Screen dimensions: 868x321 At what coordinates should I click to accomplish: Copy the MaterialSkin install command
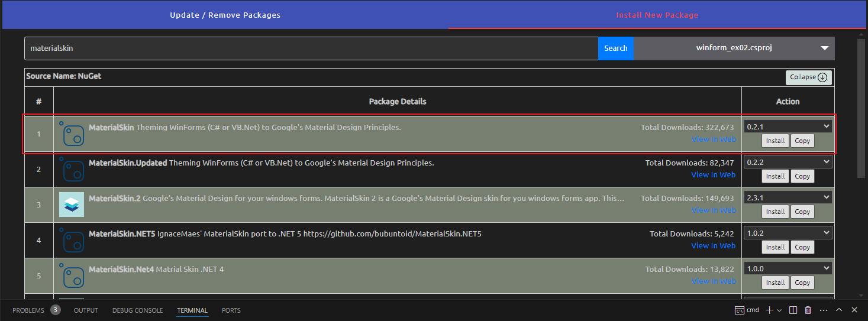coord(802,141)
